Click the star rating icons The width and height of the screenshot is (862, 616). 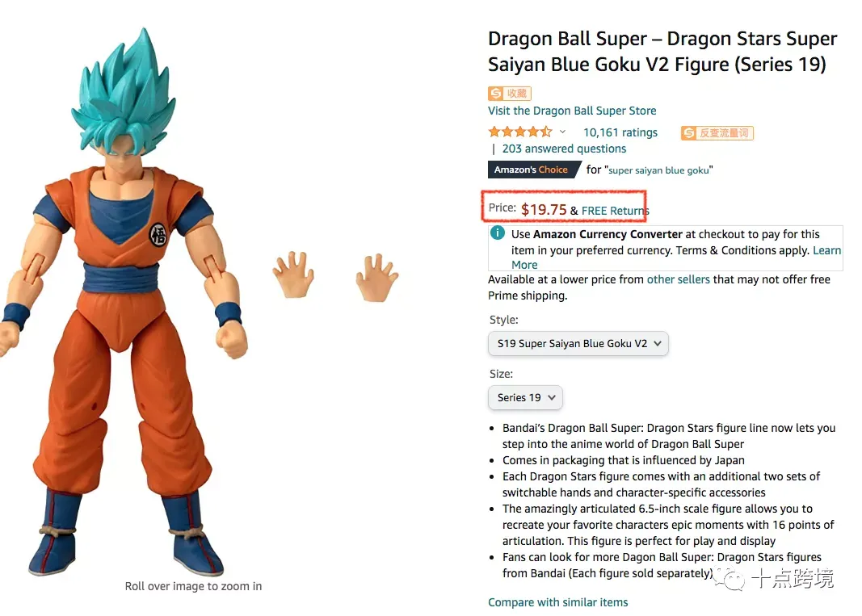[x=520, y=132]
